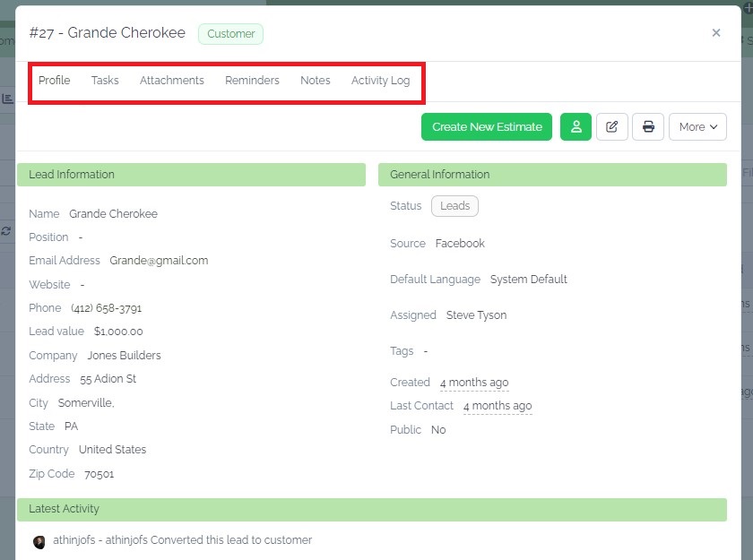Click Lead Information section header
Screen dimensions: 753x560
point(191,175)
